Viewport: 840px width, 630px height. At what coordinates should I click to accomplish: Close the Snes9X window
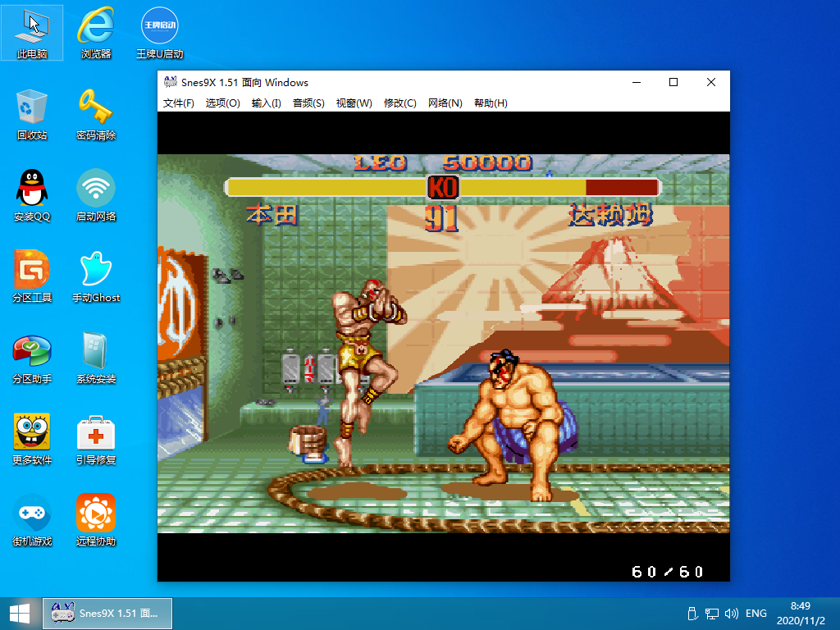(711, 82)
